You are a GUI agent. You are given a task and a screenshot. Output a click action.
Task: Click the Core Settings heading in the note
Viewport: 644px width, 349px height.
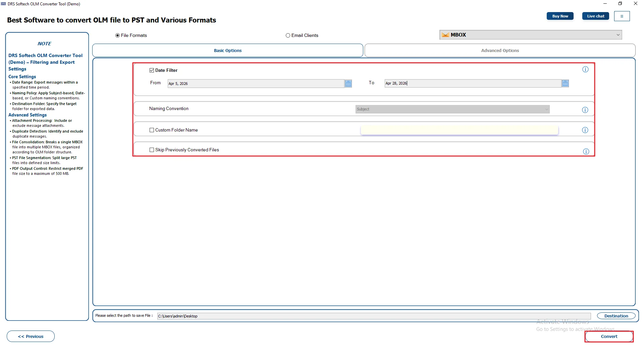[22, 77]
